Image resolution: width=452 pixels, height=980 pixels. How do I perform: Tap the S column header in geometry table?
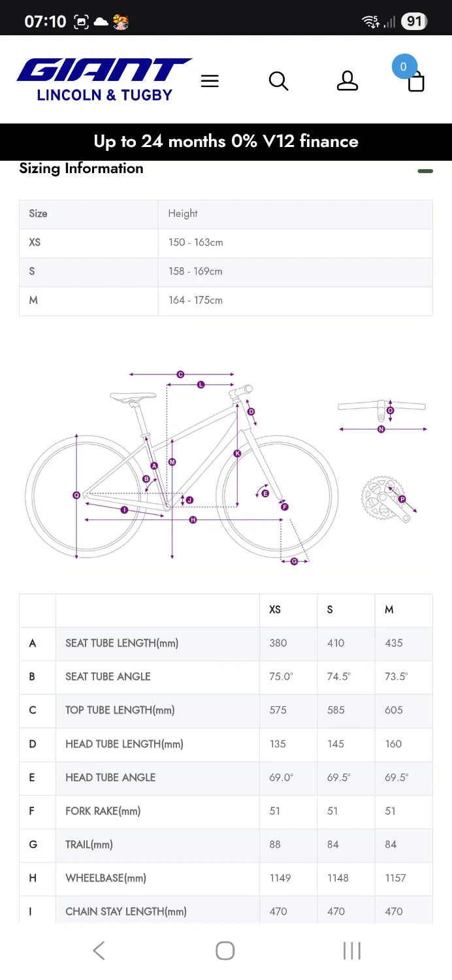coord(330,610)
